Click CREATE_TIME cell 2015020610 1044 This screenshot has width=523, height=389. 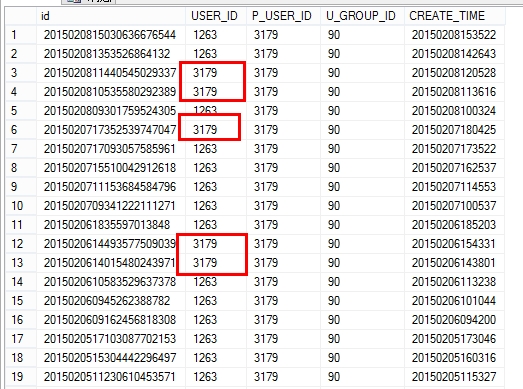tap(454, 301)
